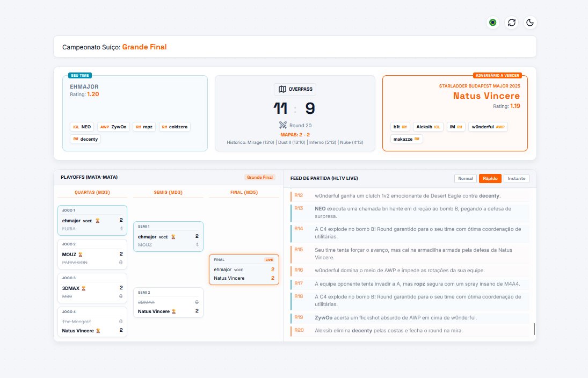Click the R16 w0nderful AWP feed entry
Viewport: 588px width, 378px height.
coord(410,271)
